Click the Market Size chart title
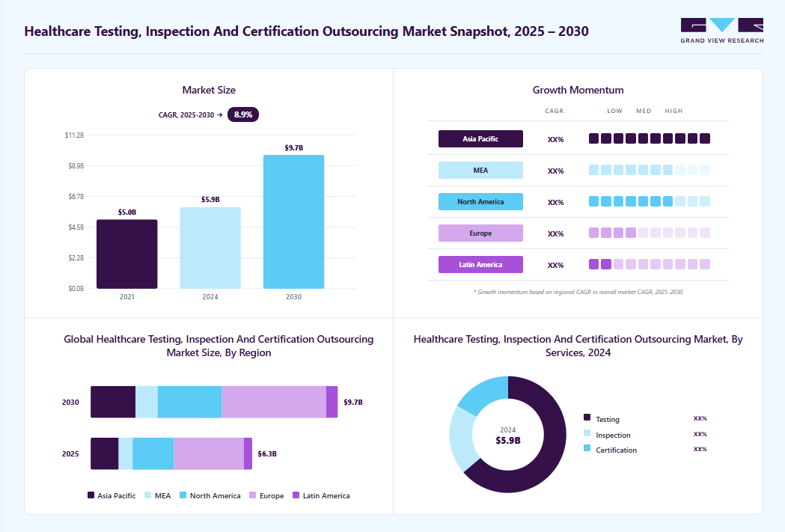The image size is (785, 532). (209, 90)
